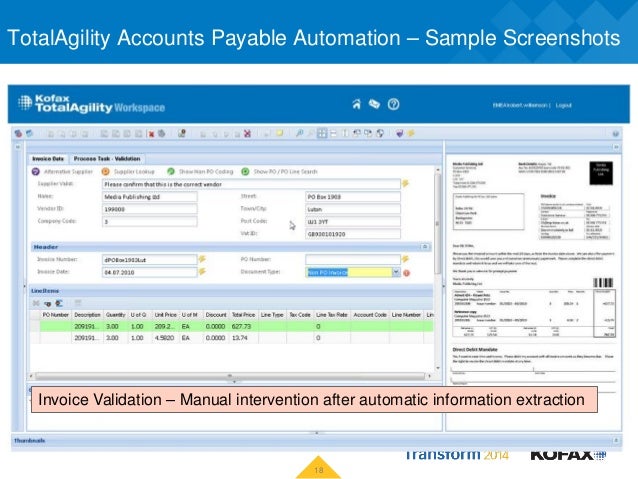Collapse the document viewer panel arrow

coord(616,147)
